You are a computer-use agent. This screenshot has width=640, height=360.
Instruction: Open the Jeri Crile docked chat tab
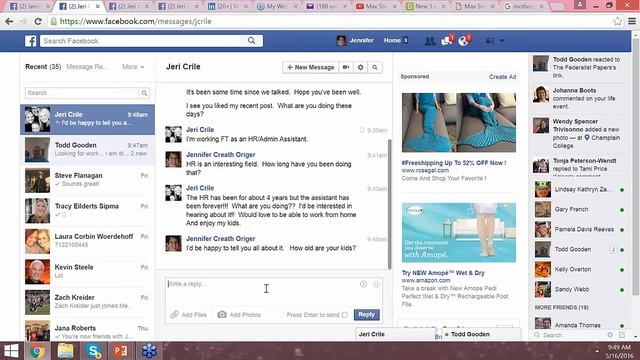click(395, 334)
